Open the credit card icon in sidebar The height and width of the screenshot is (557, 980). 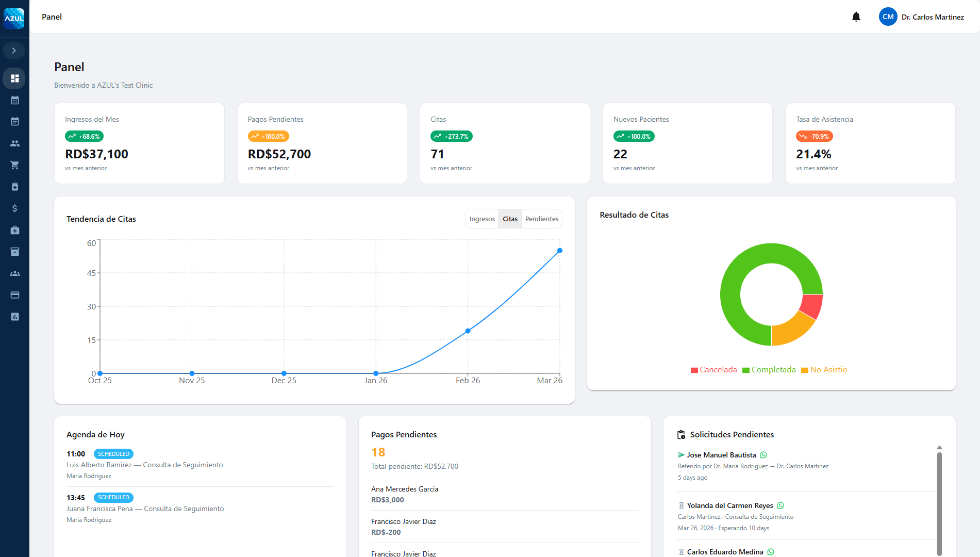[14, 295]
